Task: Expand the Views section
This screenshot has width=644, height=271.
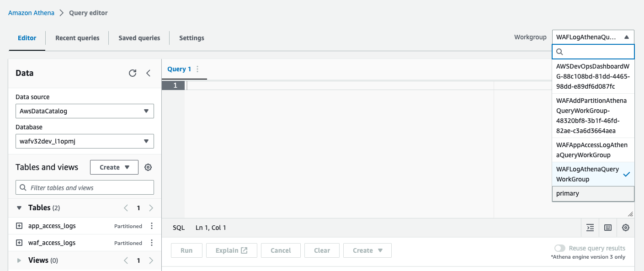Action: [x=19, y=260]
